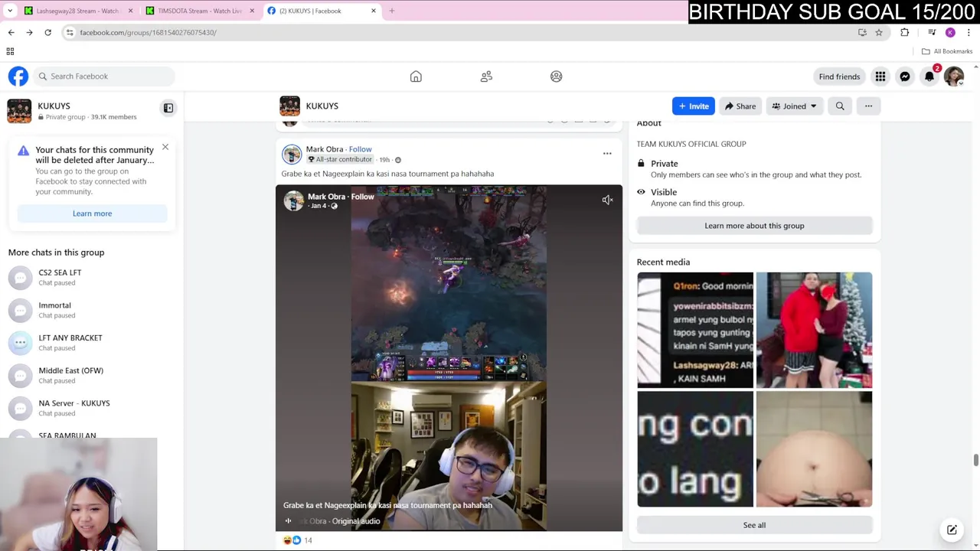Image resolution: width=980 pixels, height=551 pixels.
Task: Click Learn more about this group
Action: 754,226
